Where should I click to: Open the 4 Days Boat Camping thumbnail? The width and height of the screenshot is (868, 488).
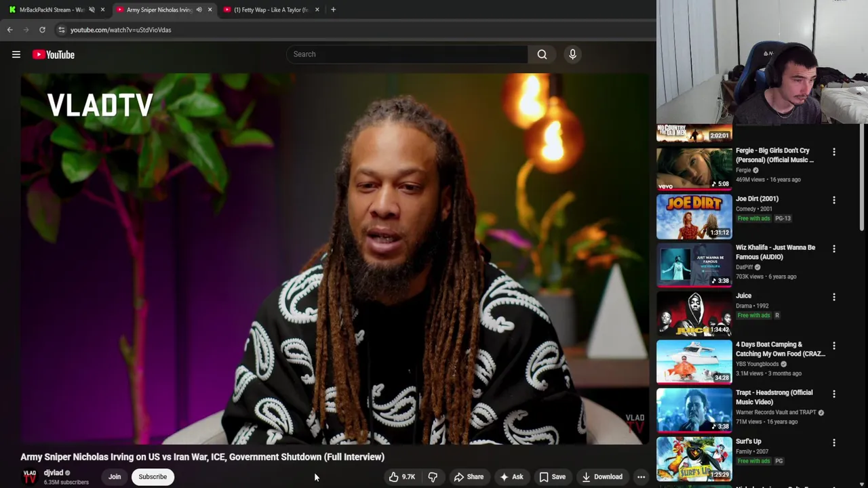coord(694,362)
